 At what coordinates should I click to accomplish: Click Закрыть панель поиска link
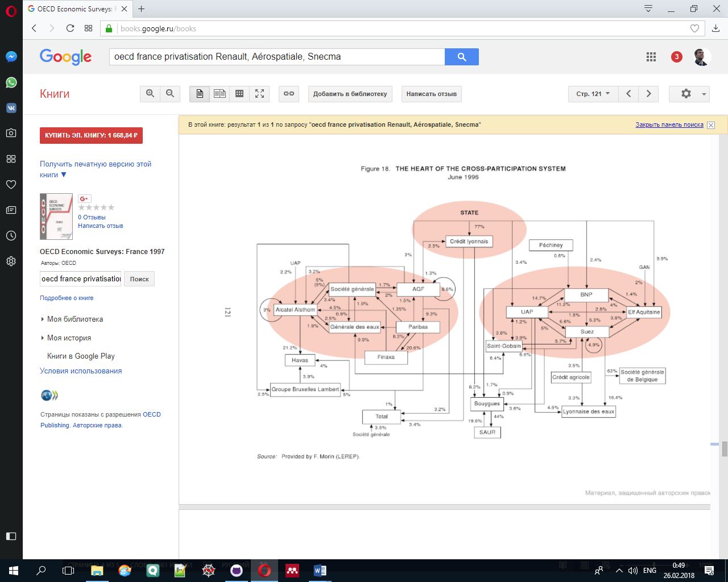coord(669,124)
